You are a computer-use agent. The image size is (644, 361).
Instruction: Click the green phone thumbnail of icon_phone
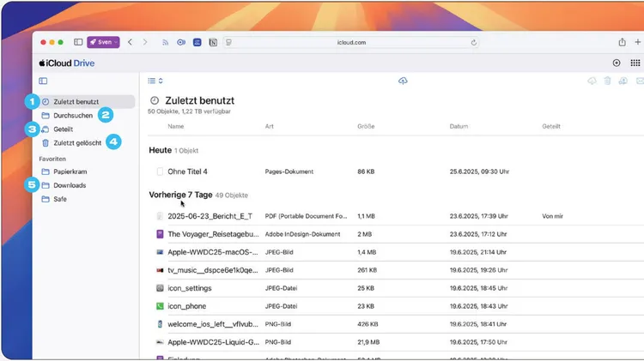[160, 306]
